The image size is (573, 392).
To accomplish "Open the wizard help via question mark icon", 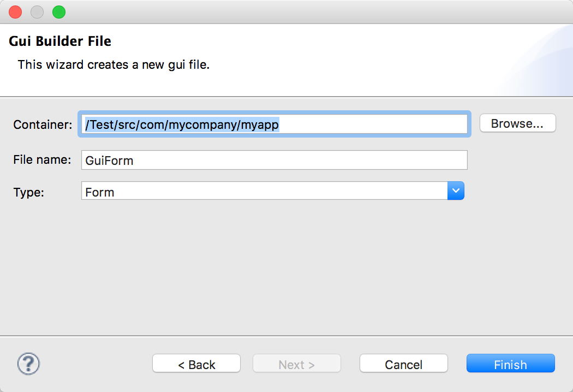I will (28, 364).
